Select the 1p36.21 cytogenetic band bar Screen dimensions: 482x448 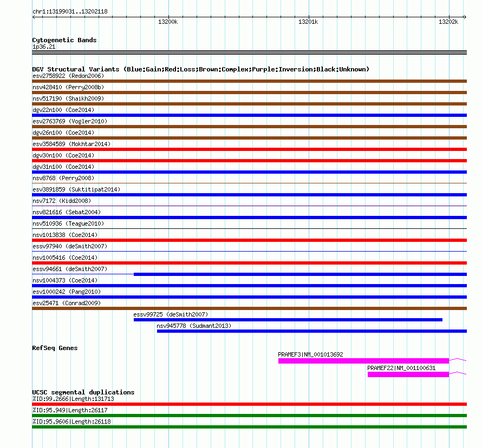(x=249, y=52)
